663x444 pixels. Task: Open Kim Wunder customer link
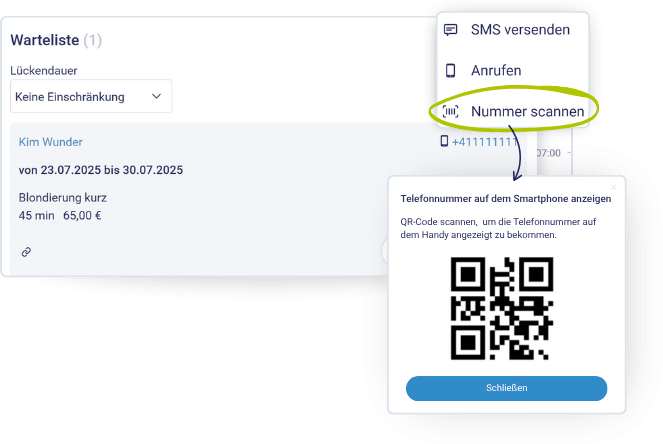[x=51, y=142]
